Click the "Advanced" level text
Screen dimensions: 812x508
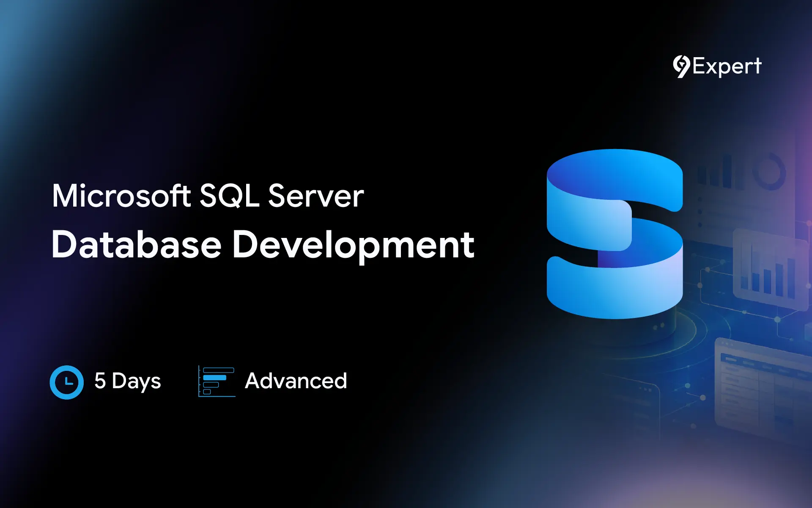pos(296,381)
